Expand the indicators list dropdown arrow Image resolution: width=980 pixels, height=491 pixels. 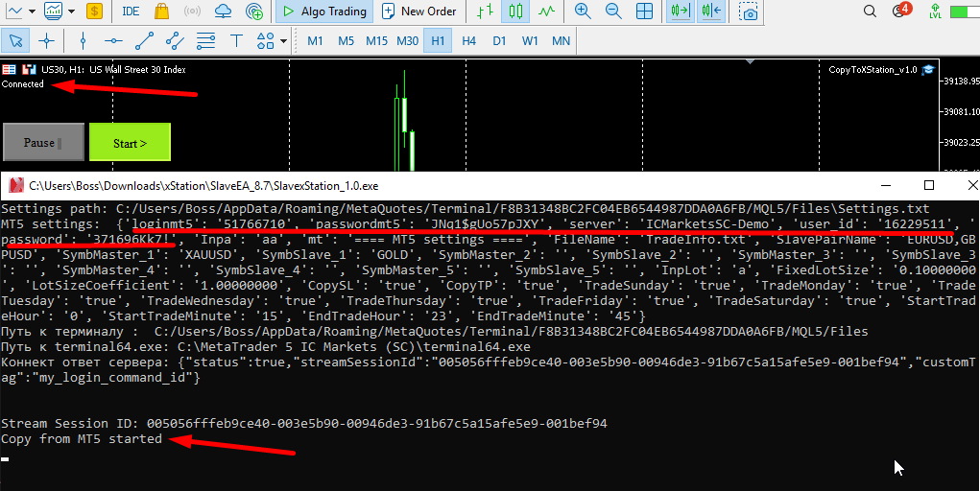71,11
